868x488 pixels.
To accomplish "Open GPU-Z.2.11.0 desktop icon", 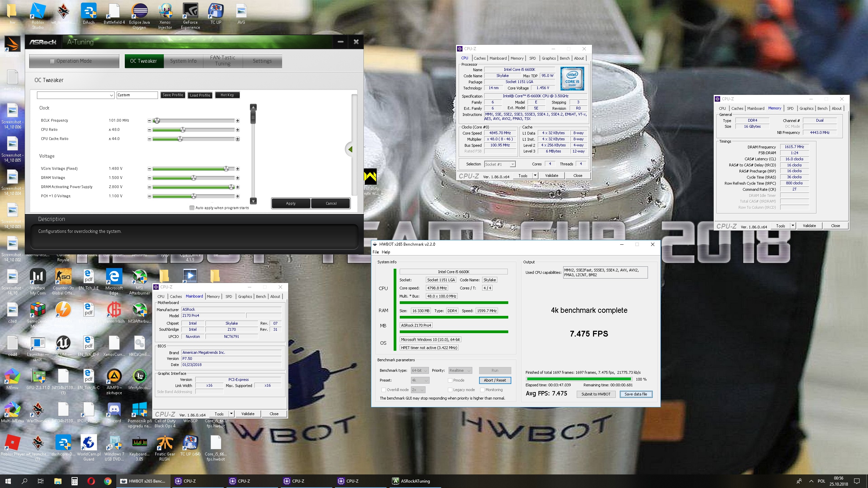I will point(38,379).
